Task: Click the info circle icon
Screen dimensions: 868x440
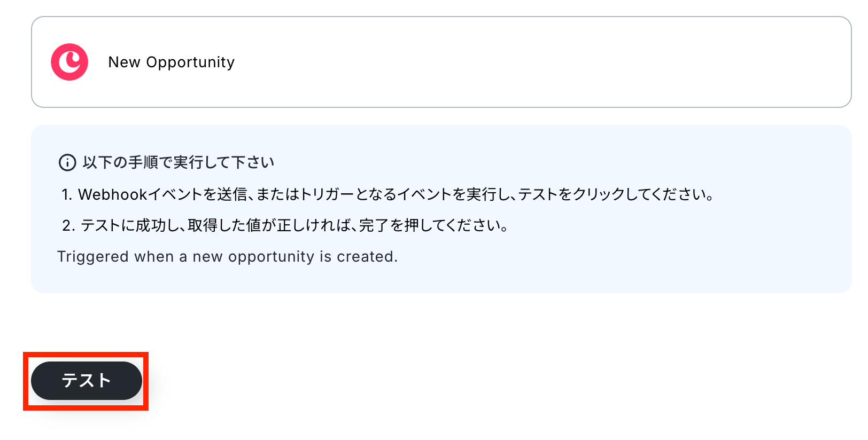Action: [x=67, y=162]
